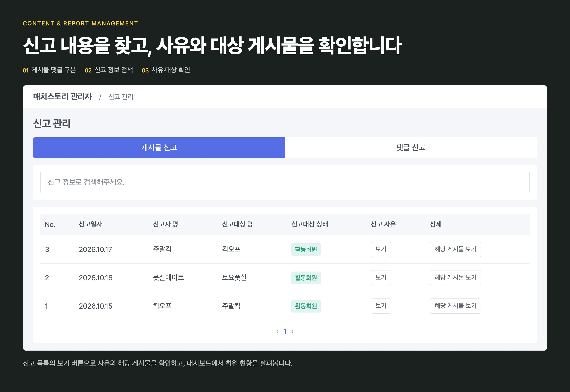Click 해당 게시물 보기 in the 2026.10.16 row
The height and width of the screenshot is (392, 570).
455,278
